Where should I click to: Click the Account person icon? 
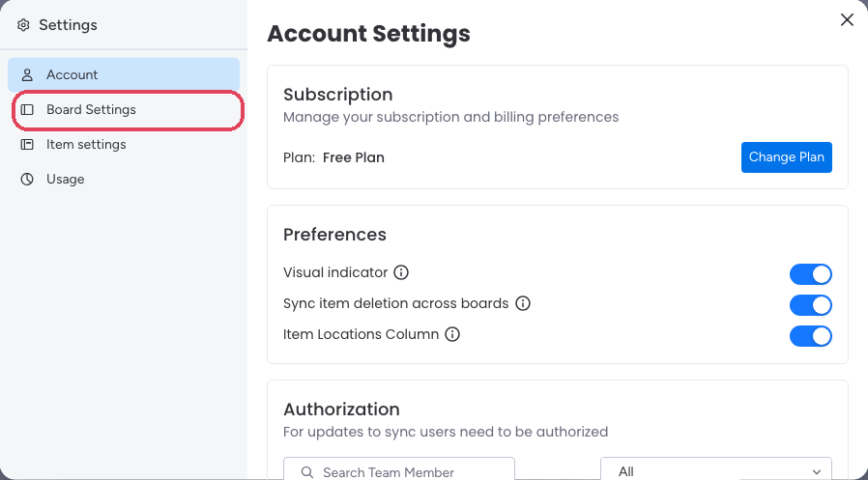click(27, 74)
